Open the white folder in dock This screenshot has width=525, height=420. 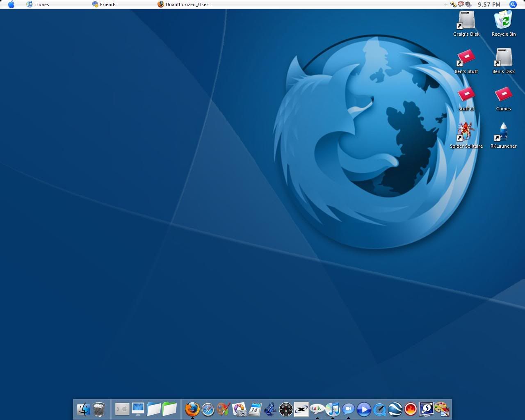(154, 409)
